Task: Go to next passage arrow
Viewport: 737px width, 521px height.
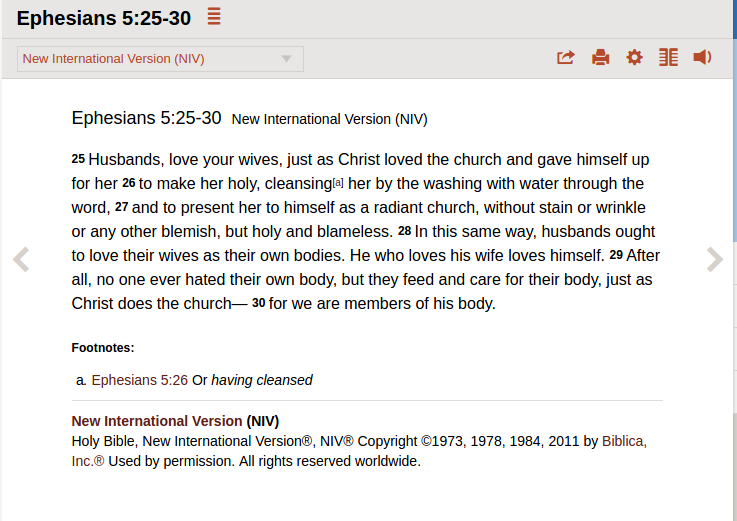Action: click(x=714, y=259)
